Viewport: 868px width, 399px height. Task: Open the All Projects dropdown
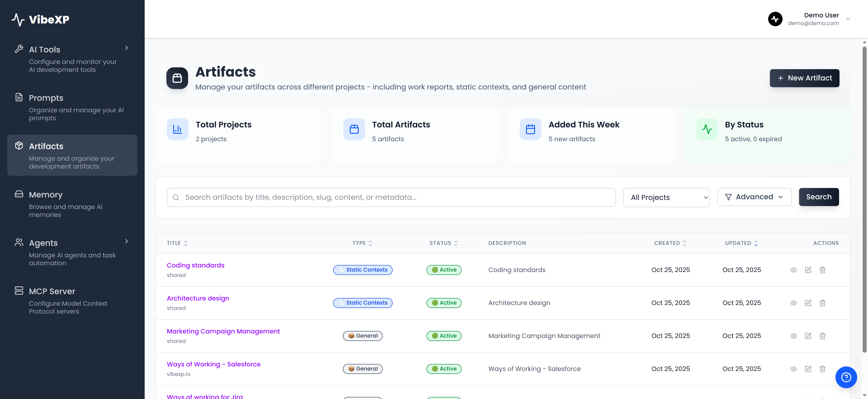pos(666,197)
